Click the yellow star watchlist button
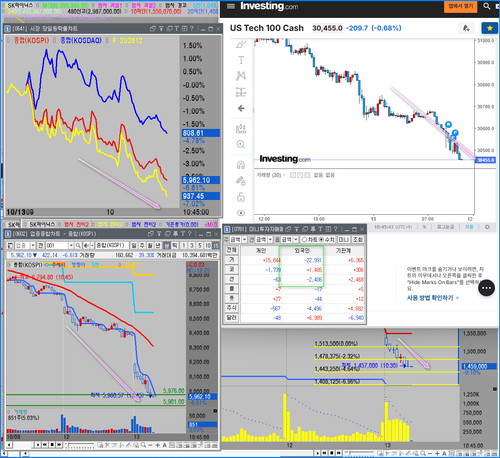 [x=489, y=28]
